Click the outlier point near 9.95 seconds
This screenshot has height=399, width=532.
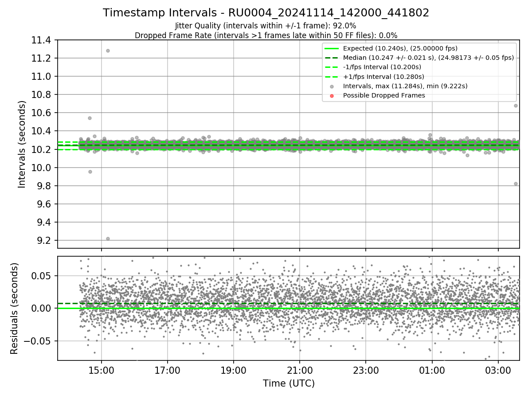coord(90,172)
